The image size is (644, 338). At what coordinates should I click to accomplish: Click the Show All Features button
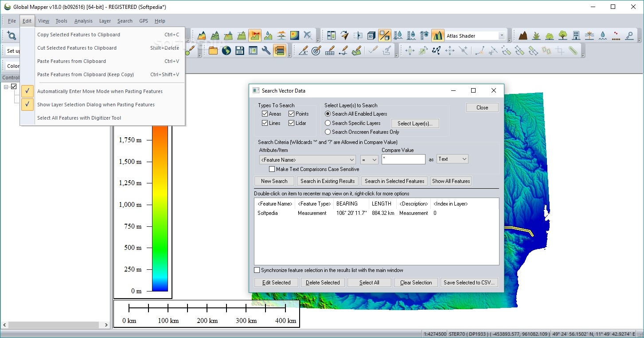coord(451,181)
